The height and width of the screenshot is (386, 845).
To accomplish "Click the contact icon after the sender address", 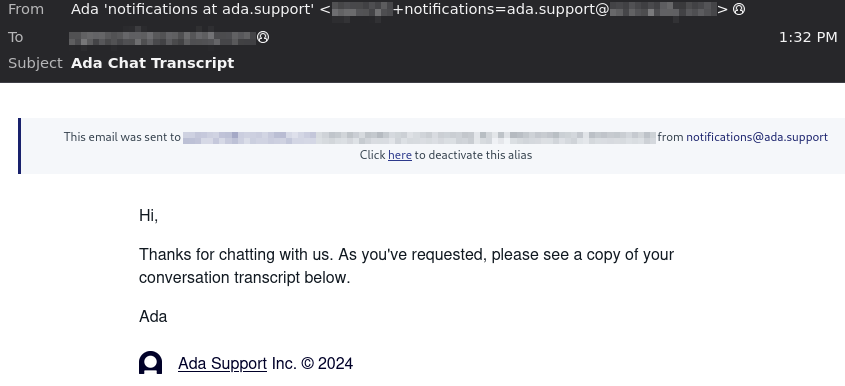I will (x=739, y=10).
